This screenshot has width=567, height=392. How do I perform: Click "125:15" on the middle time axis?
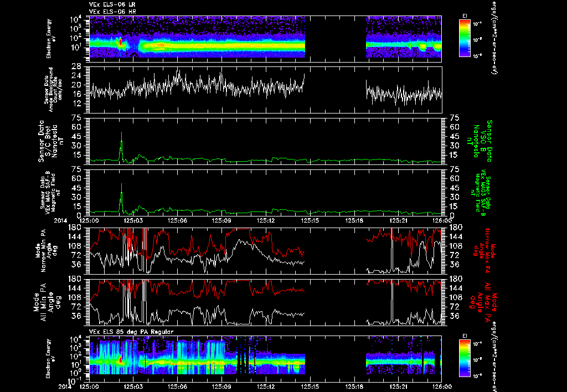pos(310,220)
